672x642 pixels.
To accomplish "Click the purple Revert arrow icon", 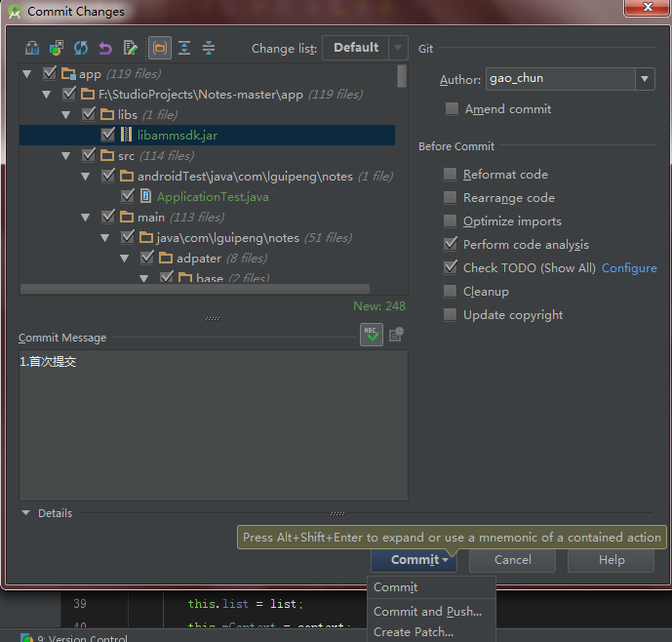I will pyautogui.click(x=105, y=48).
